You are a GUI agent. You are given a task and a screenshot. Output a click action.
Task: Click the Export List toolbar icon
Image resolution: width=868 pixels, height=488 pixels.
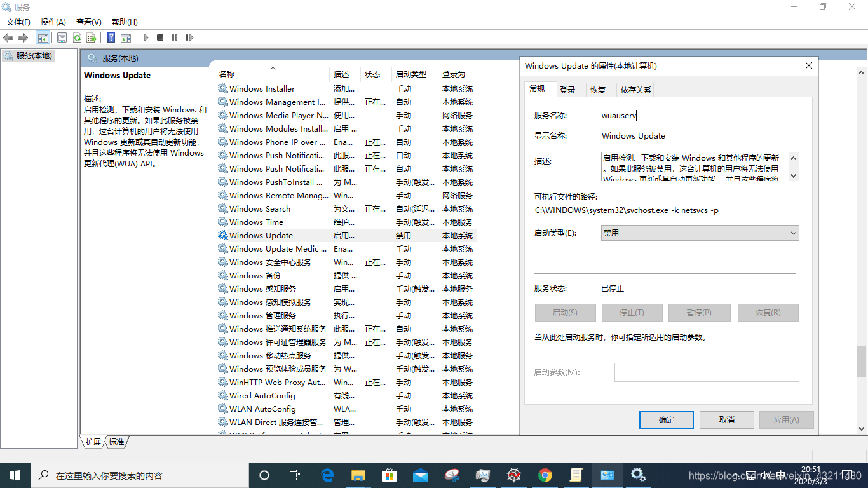point(92,37)
